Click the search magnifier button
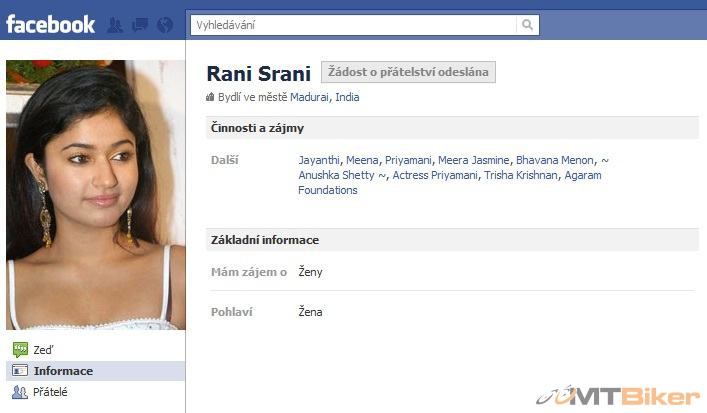The image size is (707, 413). coord(528,25)
